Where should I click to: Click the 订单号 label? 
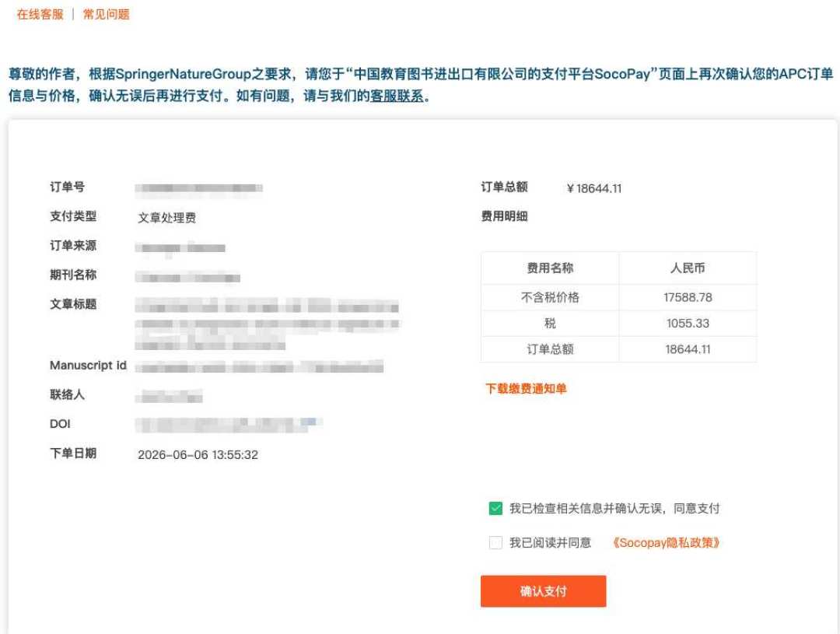[x=67, y=187]
